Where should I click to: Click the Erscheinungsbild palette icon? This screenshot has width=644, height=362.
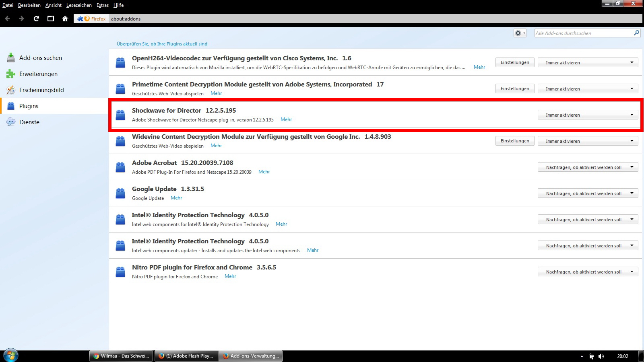tap(11, 90)
